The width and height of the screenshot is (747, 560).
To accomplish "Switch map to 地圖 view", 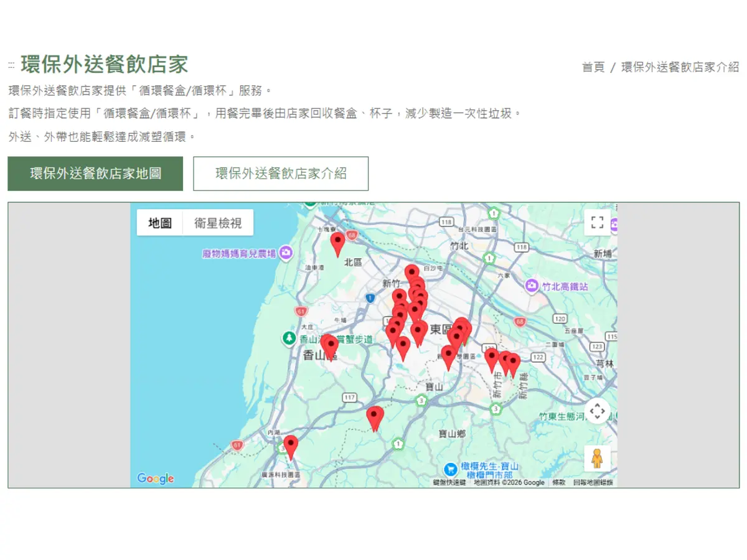I will pyautogui.click(x=160, y=223).
